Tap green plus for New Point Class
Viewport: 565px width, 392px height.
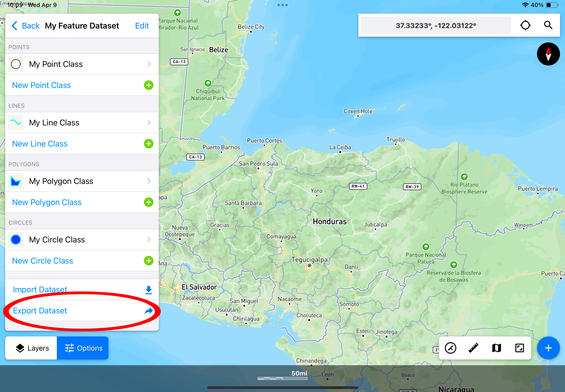[148, 85]
